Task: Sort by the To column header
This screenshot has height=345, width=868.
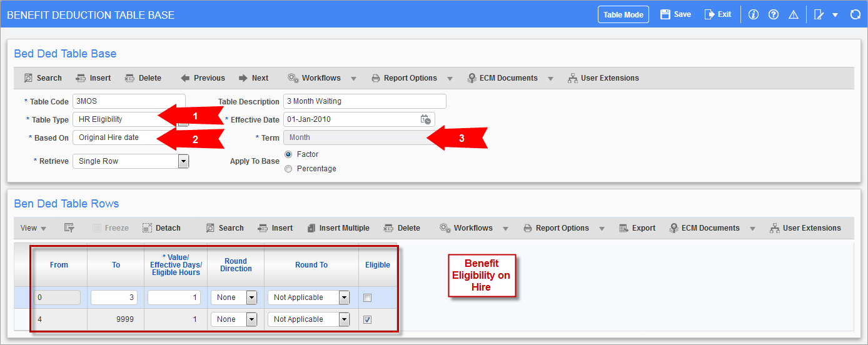Action: [x=116, y=265]
